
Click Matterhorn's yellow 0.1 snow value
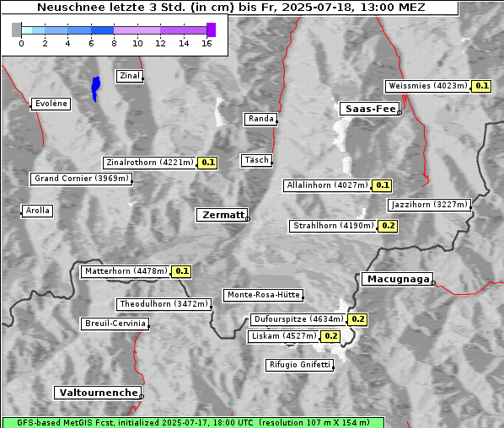point(181,271)
